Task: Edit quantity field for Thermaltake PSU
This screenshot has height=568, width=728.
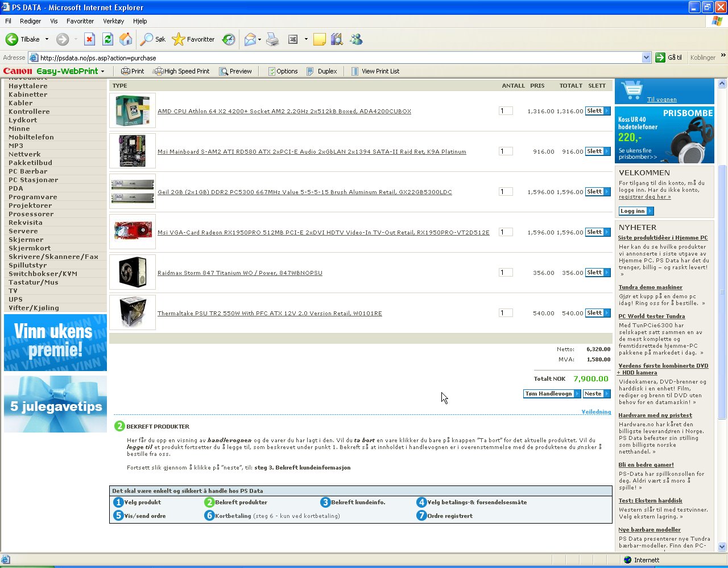Action: tap(506, 313)
